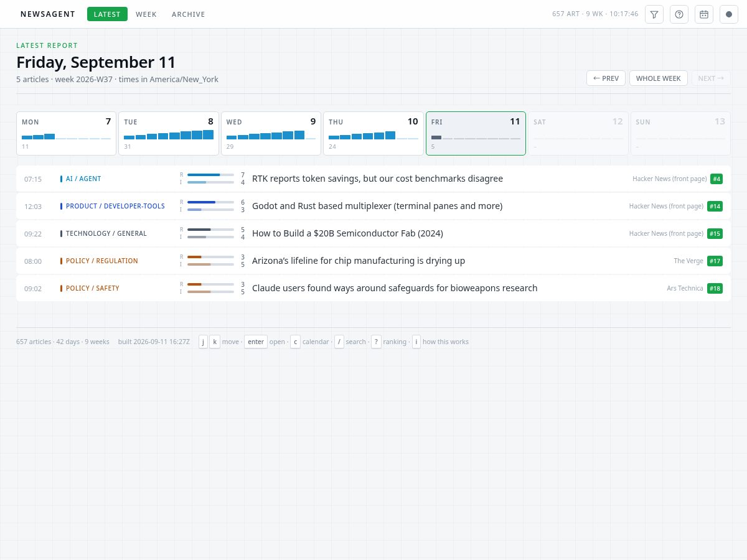Click the R score bar of RTK article
The height and width of the screenshot is (560, 747).
pyautogui.click(x=210, y=175)
